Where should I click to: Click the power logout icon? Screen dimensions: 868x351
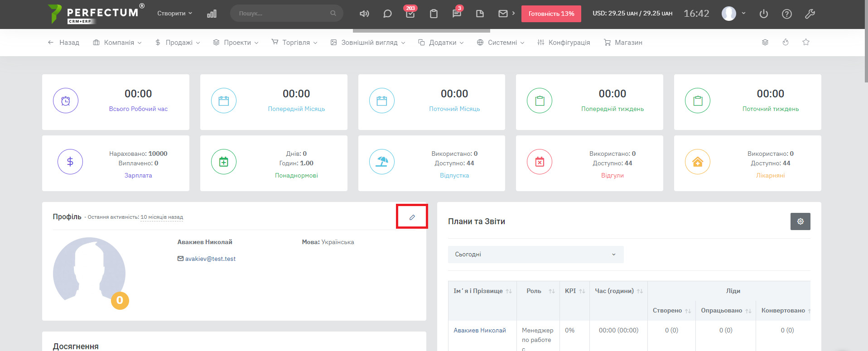[x=763, y=14]
